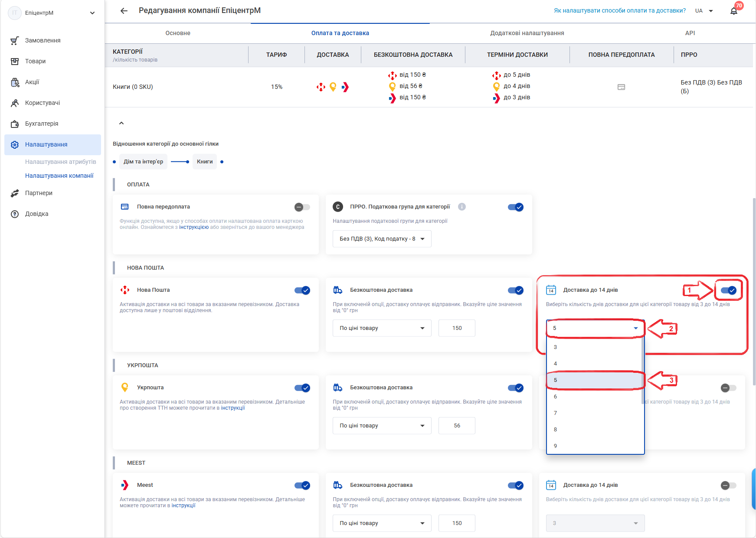Click calendar icon in Нова Пошта delivery days card
This screenshot has width=756, height=538.
[551, 290]
